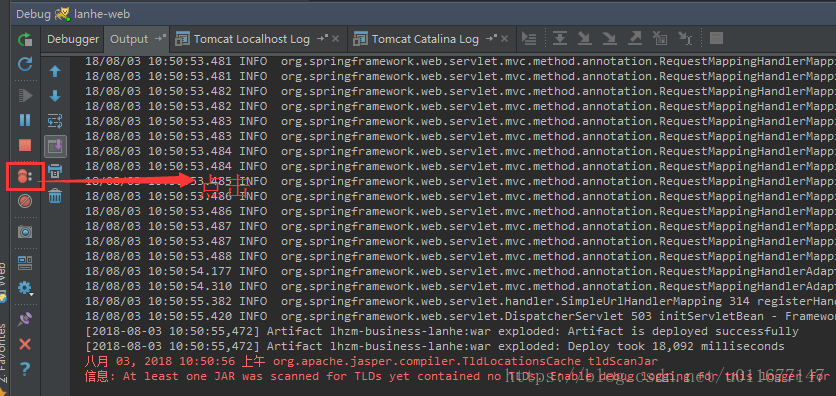Pause the program with the blue pause icon

click(x=25, y=120)
